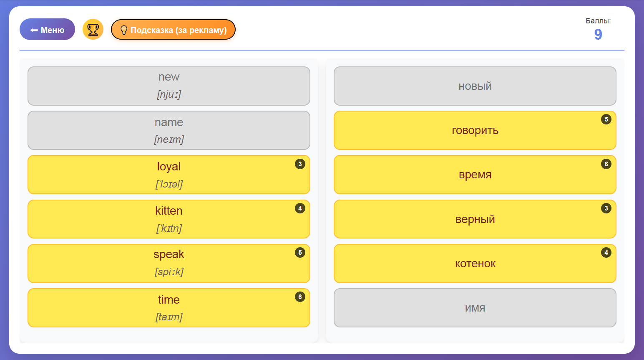The image size is (644, 360).
Task: Select the 'новый' translation card
Action: click(475, 86)
